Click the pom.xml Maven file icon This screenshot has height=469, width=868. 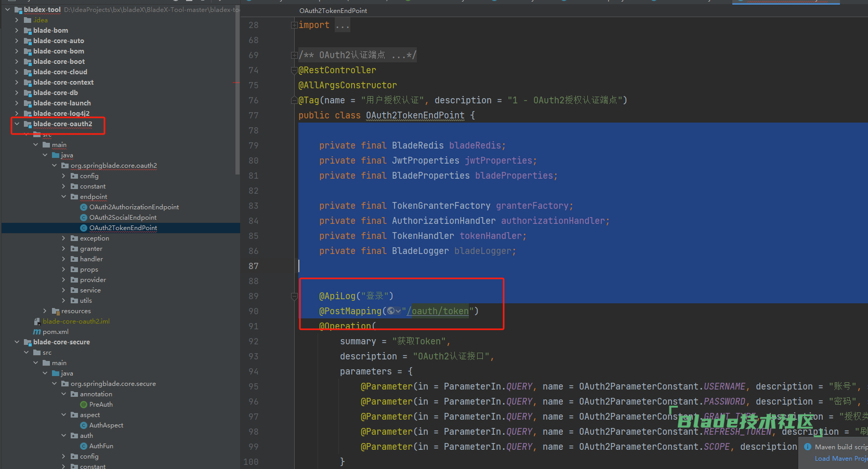(x=37, y=332)
